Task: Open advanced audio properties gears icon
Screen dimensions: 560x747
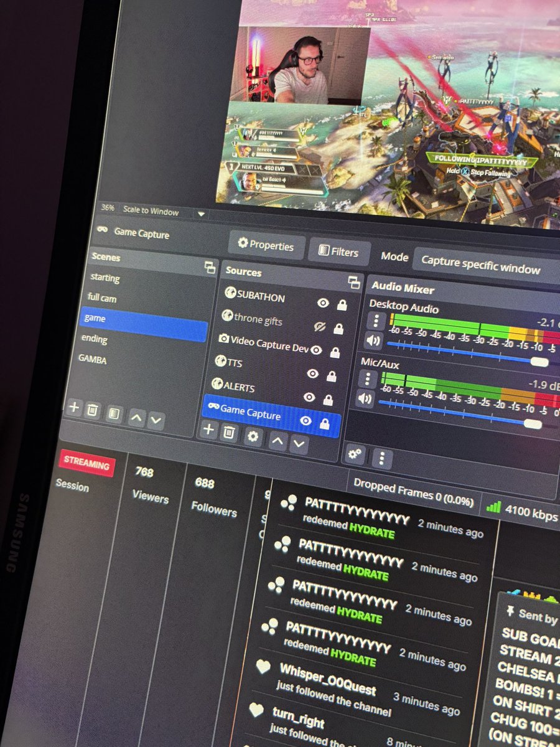Action: [x=355, y=454]
